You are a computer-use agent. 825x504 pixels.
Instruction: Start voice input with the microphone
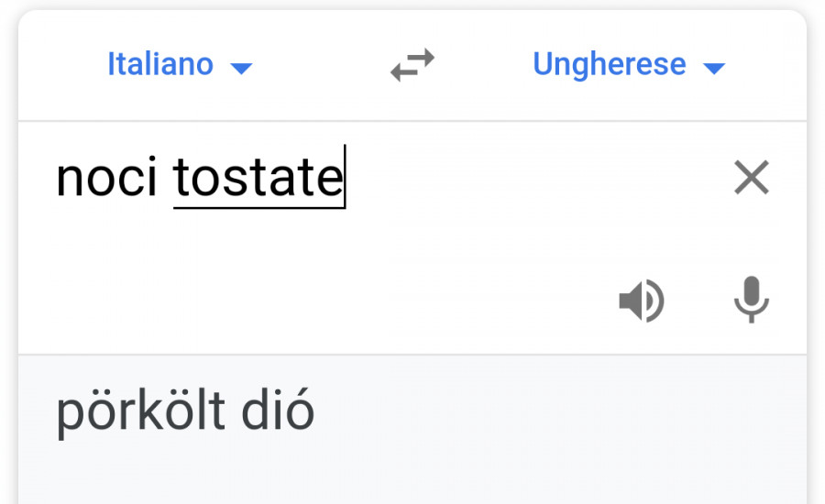(x=751, y=300)
